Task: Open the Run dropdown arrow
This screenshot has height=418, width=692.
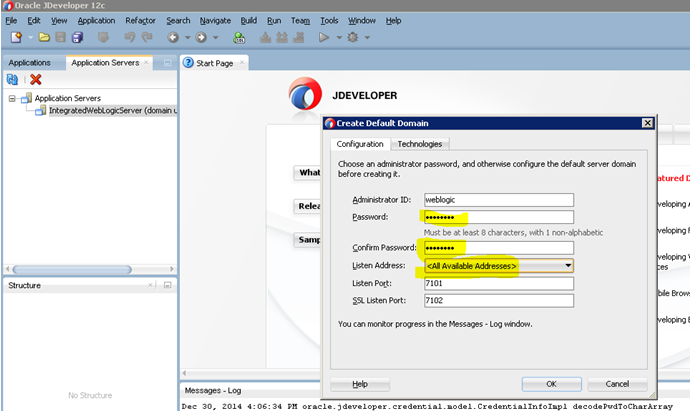Action: point(339,38)
